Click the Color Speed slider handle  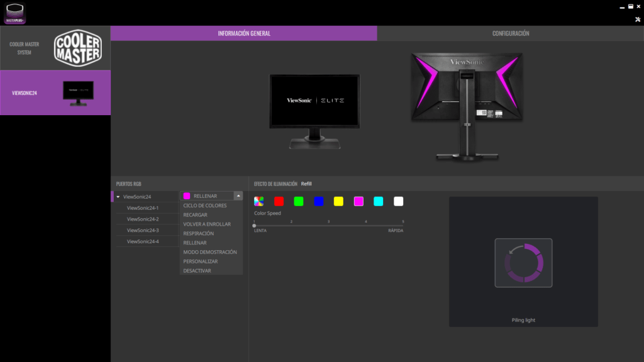pos(254,226)
